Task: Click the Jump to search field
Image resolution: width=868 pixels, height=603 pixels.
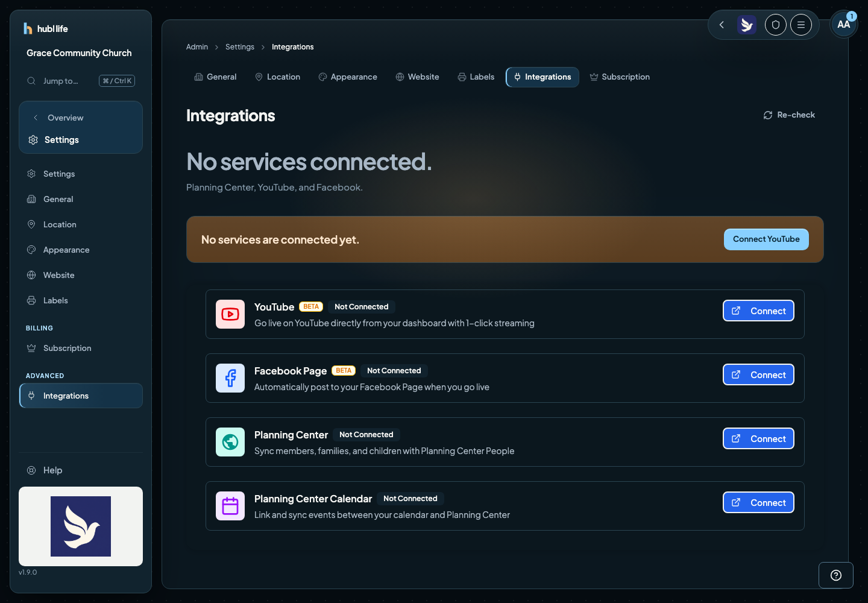Action: coord(81,81)
